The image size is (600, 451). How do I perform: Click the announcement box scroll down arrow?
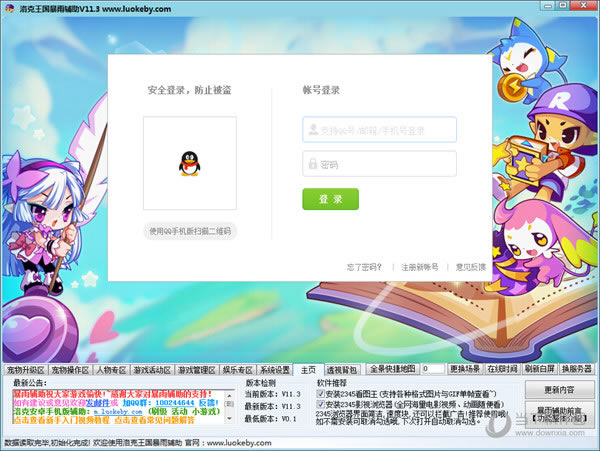pyautogui.click(x=229, y=418)
